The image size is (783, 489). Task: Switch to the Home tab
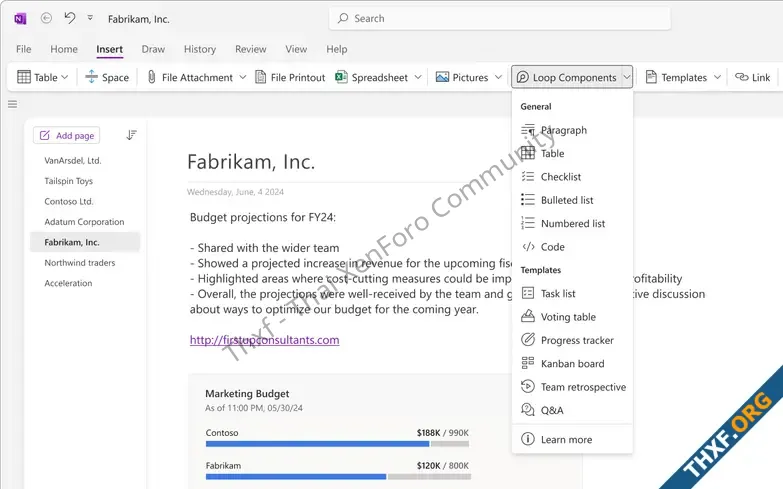[x=64, y=49]
